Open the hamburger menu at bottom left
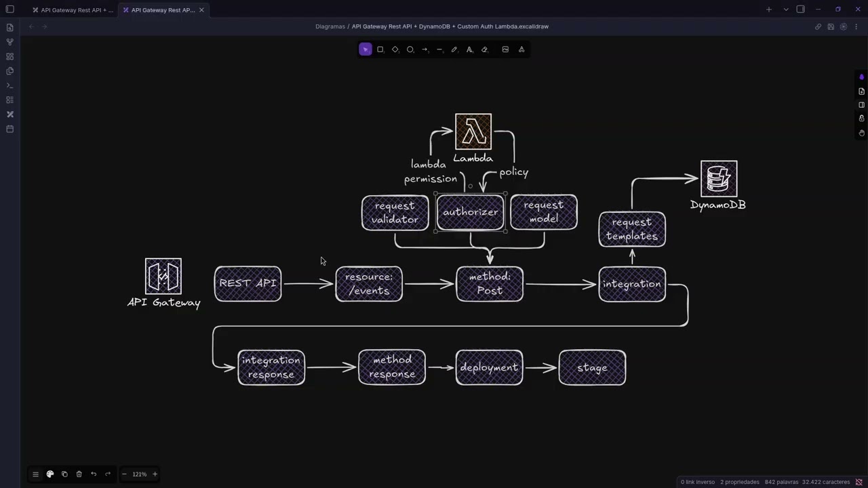The height and width of the screenshot is (488, 868). (35, 474)
